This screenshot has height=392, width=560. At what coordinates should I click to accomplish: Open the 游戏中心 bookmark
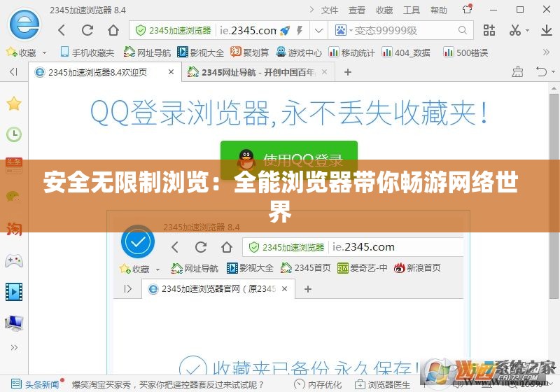pos(299,52)
